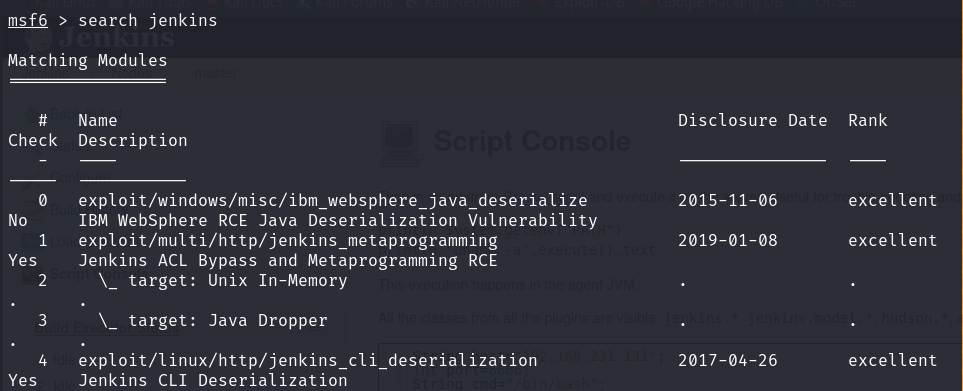Click 'Yes' check next to Jenkins CLI Deserialization

[23, 381]
